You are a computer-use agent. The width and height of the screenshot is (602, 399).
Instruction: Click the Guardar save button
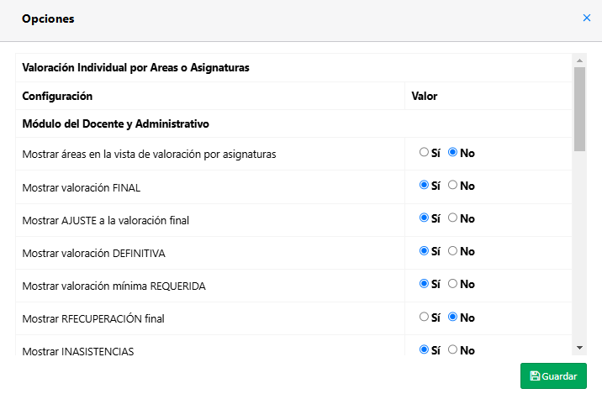point(553,376)
